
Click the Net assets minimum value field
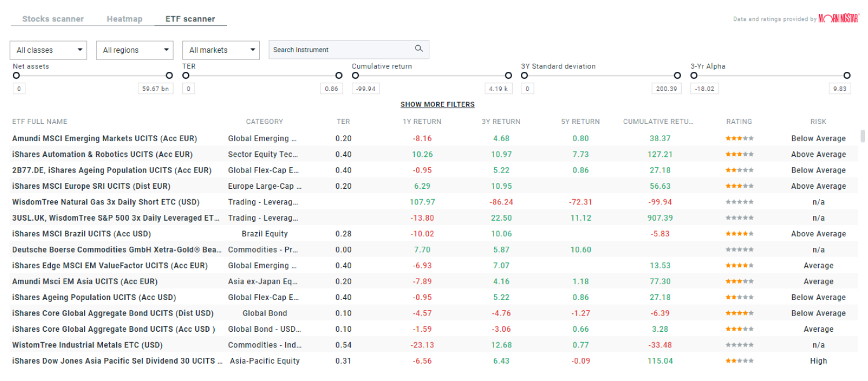pyautogui.click(x=19, y=88)
